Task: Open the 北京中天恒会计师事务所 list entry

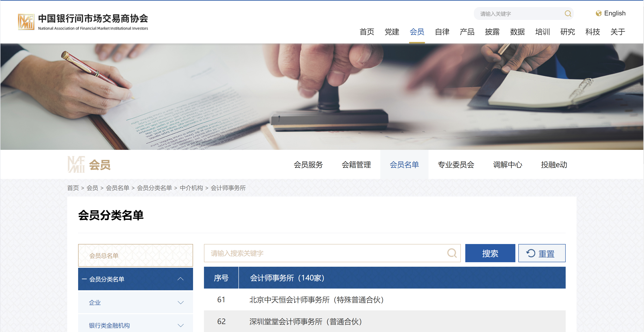Action: (x=316, y=299)
